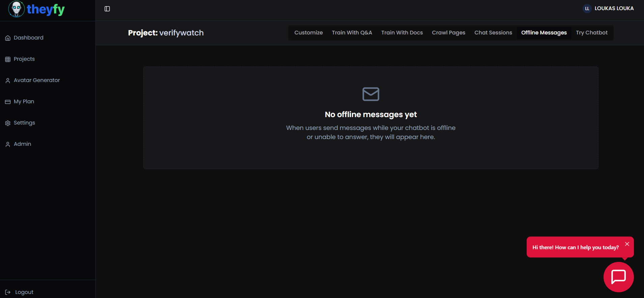Toggle the sidebar collapse icon
The width and height of the screenshot is (644, 298).
[107, 9]
